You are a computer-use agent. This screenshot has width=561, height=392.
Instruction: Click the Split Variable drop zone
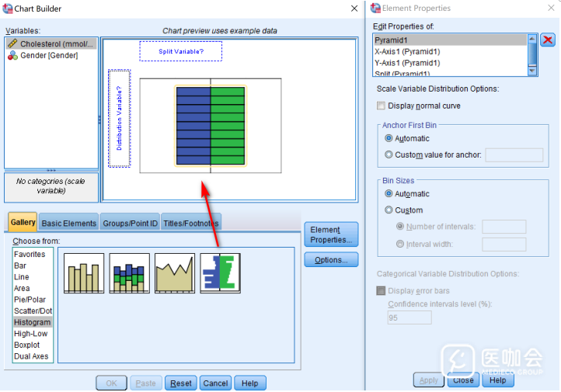[180, 51]
